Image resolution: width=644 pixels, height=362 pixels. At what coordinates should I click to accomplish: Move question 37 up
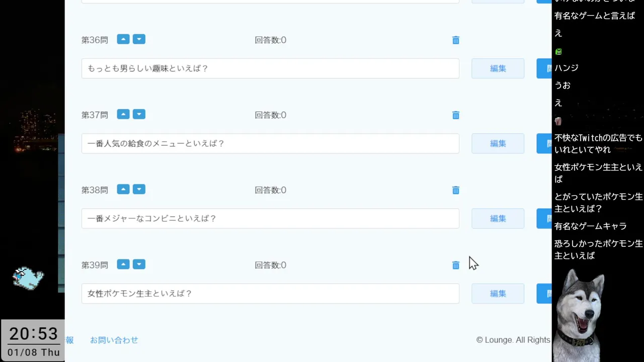pos(123,114)
